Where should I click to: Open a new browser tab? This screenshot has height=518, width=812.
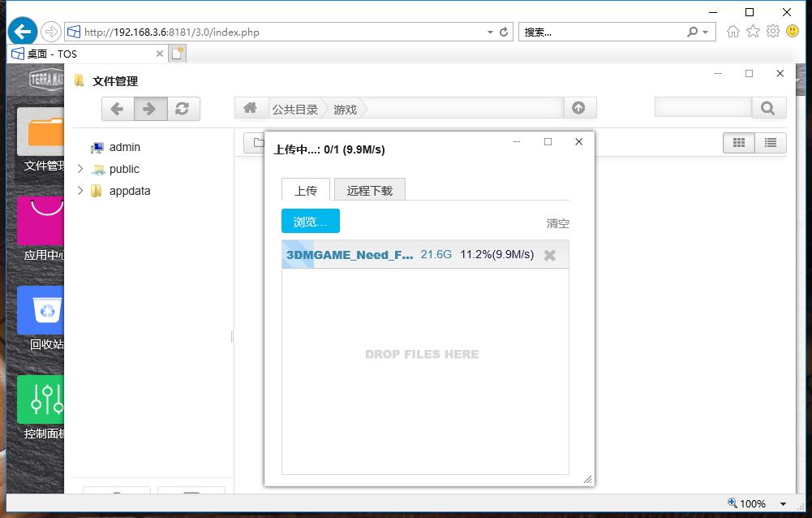pyautogui.click(x=177, y=54)
